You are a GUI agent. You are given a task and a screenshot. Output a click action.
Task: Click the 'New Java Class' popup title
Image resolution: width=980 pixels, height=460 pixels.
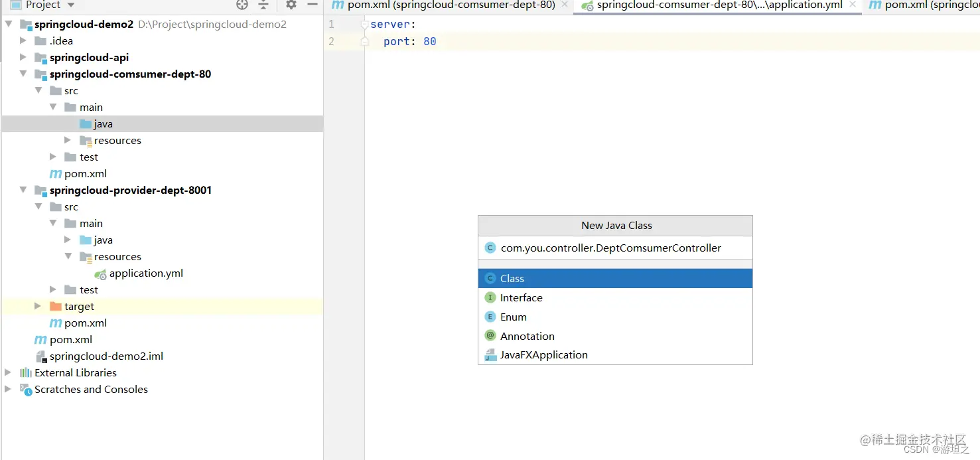coord(616,226)
